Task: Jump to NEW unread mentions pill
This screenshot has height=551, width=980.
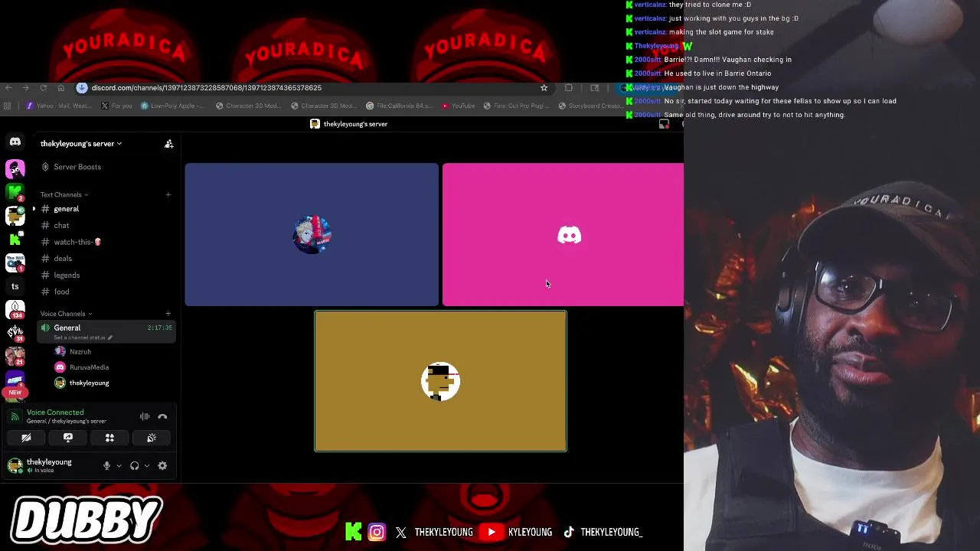Action: (x=15, y=393)
